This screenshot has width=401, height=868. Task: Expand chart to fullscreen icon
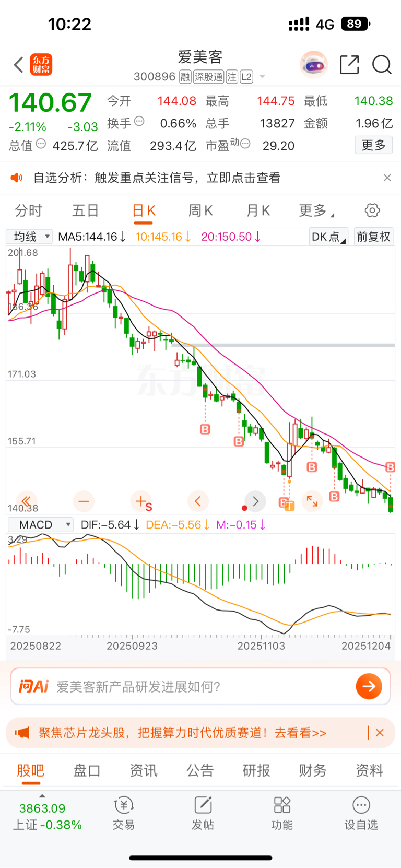312,501
